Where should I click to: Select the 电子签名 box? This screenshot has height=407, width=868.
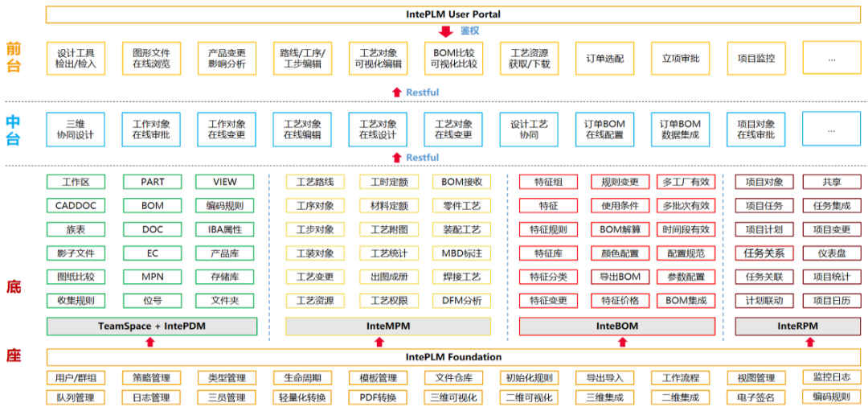[x=755, y=397]
